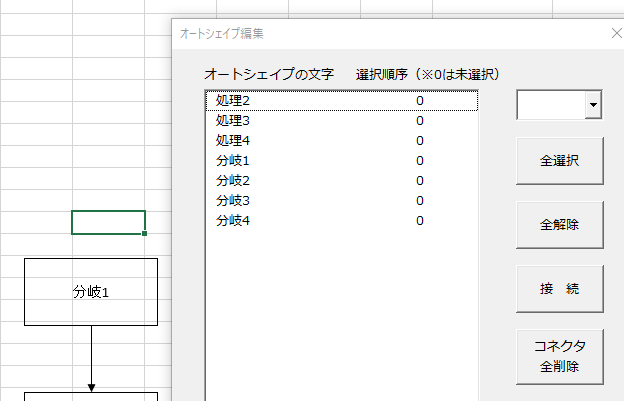Select the 処理2 list row
Image resolution: width=624 pixels, height=401 pixels.
(342, 101)
